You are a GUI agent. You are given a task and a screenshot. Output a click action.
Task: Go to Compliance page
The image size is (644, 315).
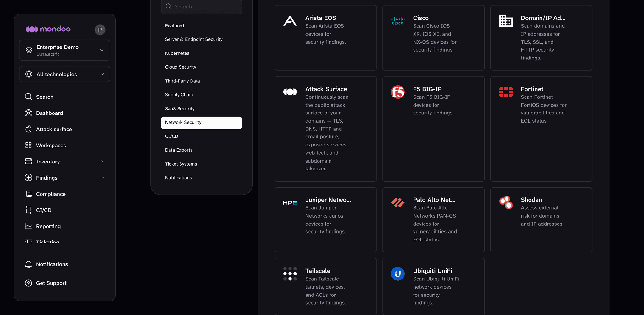tap(51, 194)
